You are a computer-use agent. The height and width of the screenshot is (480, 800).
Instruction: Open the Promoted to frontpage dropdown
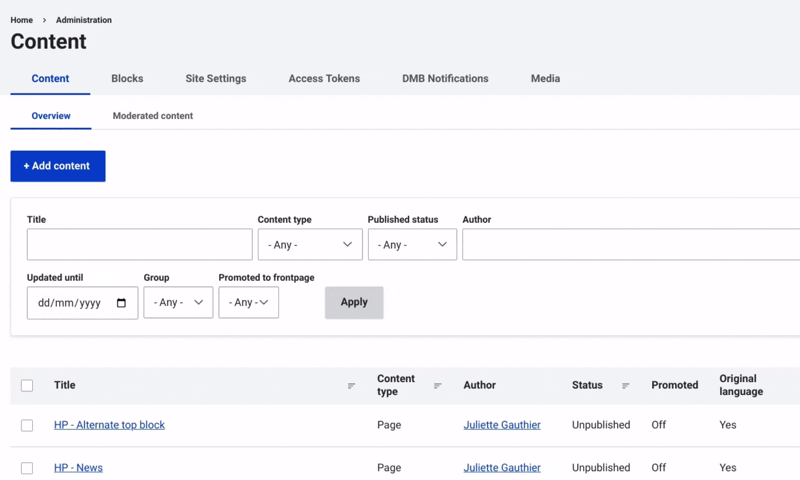point(248,303)
